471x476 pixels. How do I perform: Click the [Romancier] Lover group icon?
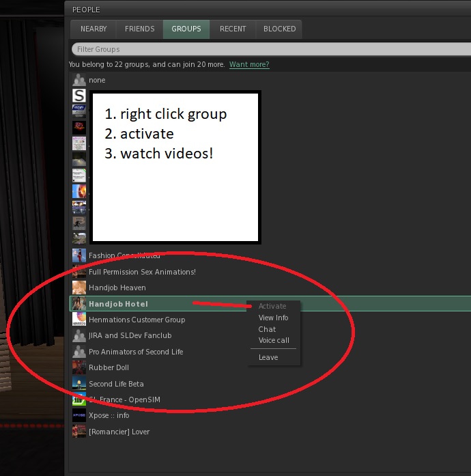79,432
